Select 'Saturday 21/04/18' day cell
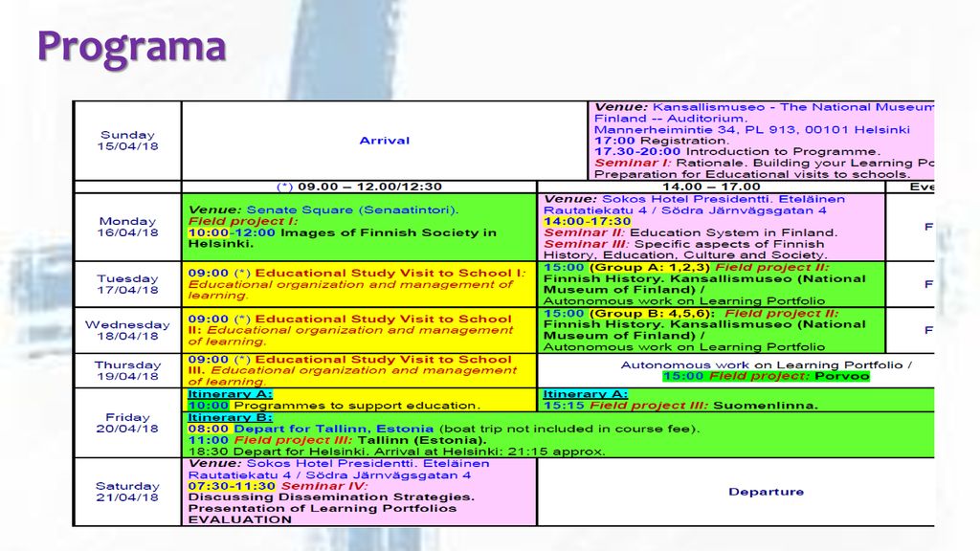Screen dimensions: 980x551 coord(127,492)
